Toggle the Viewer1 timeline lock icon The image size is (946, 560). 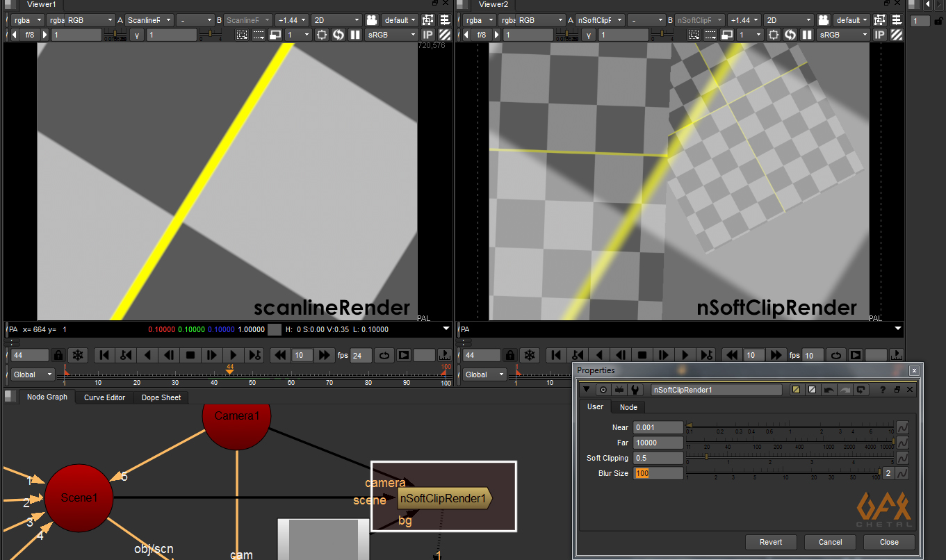59,355
